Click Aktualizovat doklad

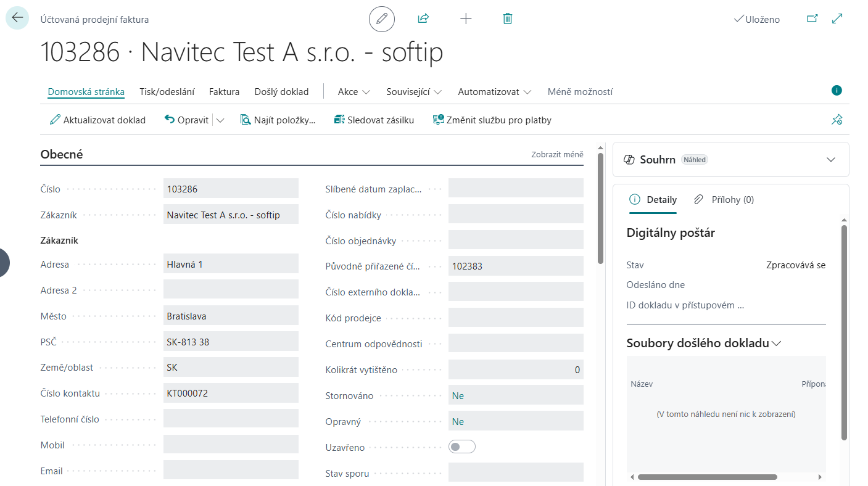(97, 120)
